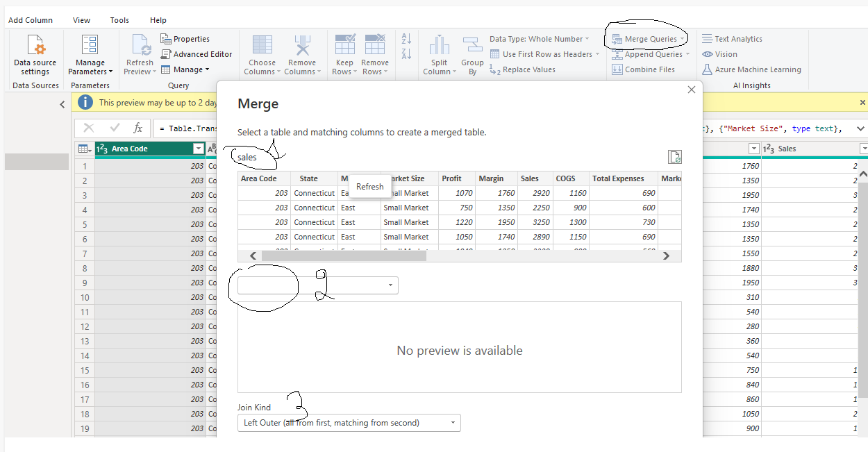Open Text Analytics

point(732,39)
